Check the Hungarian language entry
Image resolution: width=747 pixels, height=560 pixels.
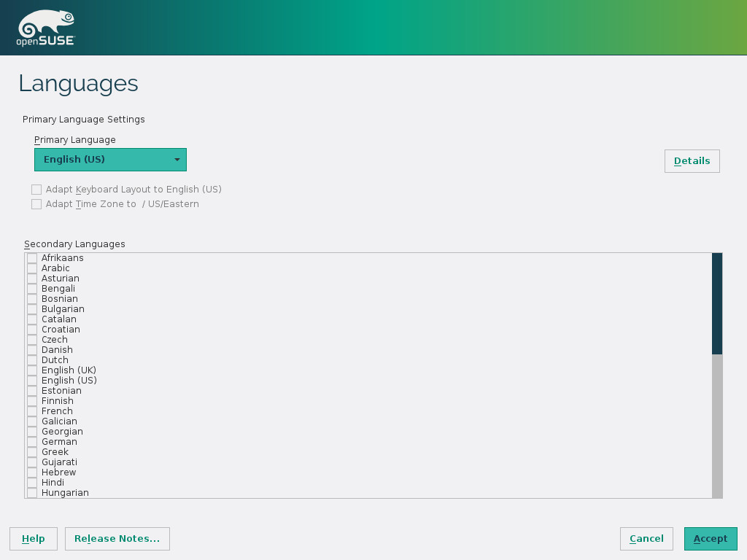[32, 493]
